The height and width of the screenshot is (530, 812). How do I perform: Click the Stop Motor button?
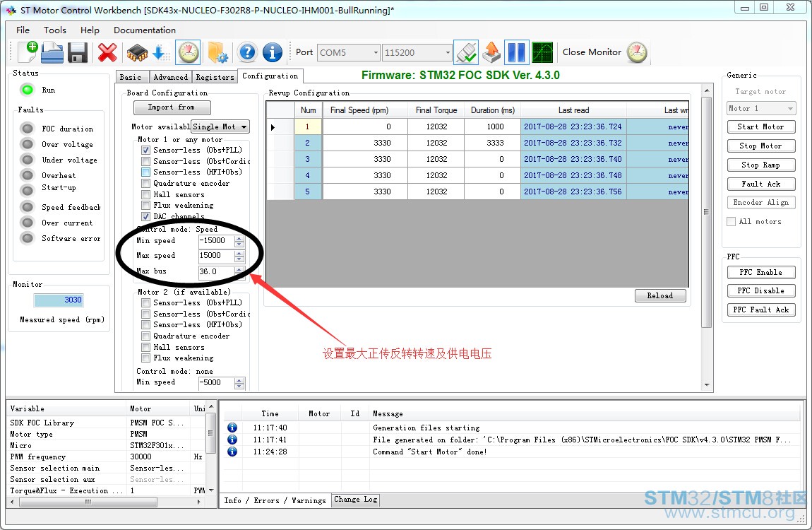click(x=760, y=146)
